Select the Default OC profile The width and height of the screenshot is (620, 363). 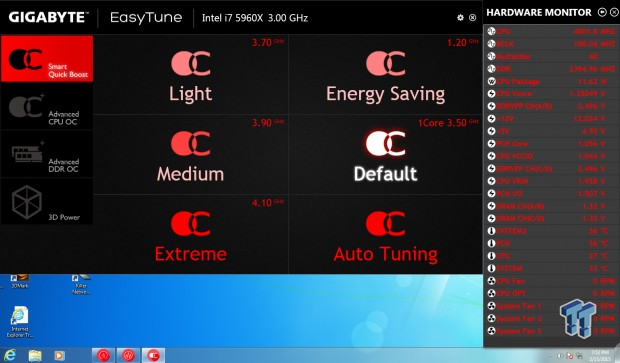[x=386, y=155]
